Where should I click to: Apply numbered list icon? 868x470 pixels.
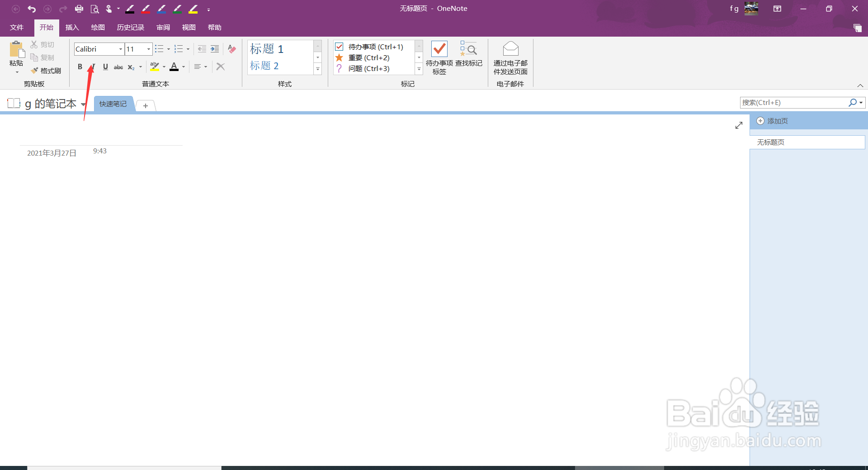179,49
